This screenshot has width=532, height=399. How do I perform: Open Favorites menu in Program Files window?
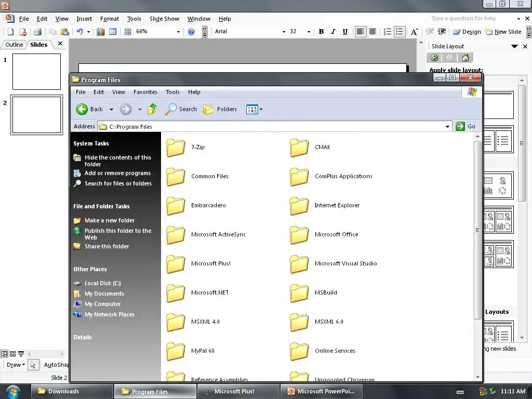coord(145,92)
